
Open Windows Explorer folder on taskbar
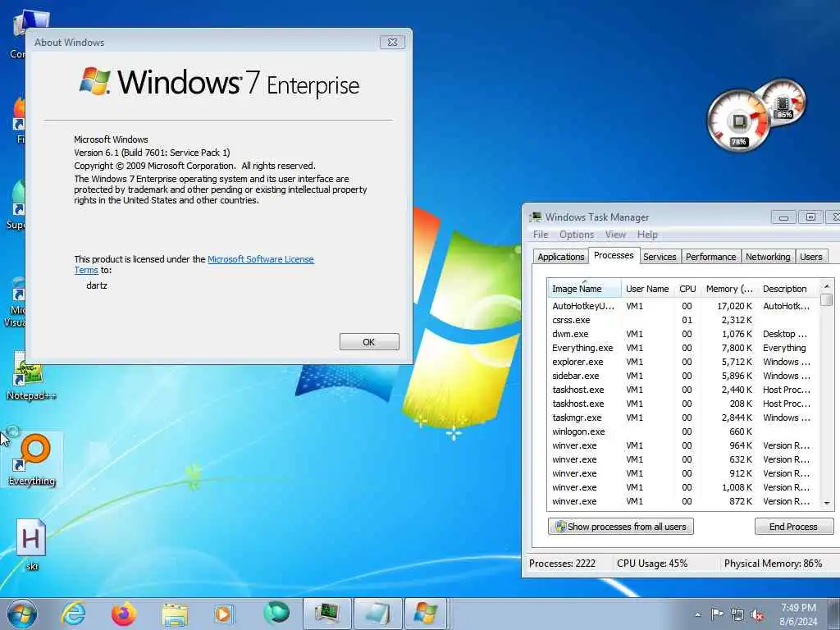pos(175,614)
